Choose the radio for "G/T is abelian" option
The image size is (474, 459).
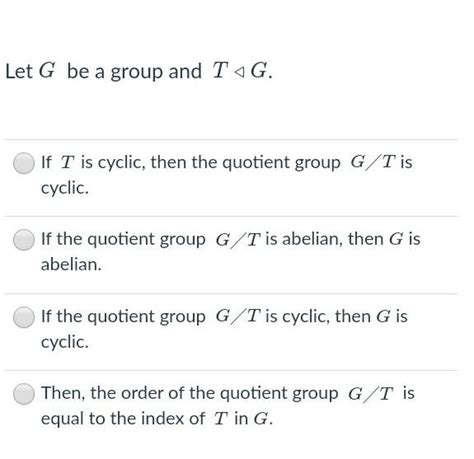click(24, 240)
